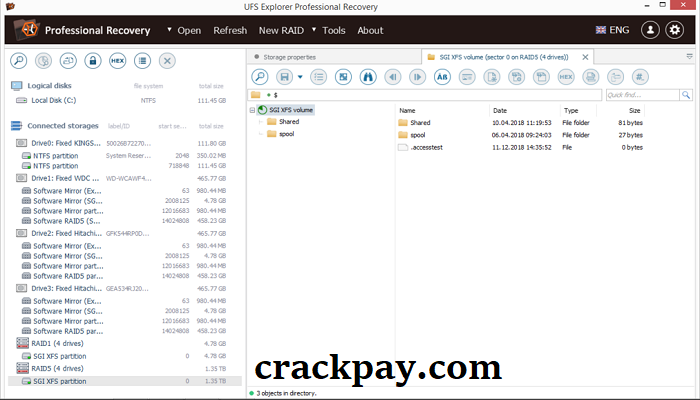Click the Quick find search button
Image resolution: width=700 pixels, height=400 pixels.
pos(686,95)
